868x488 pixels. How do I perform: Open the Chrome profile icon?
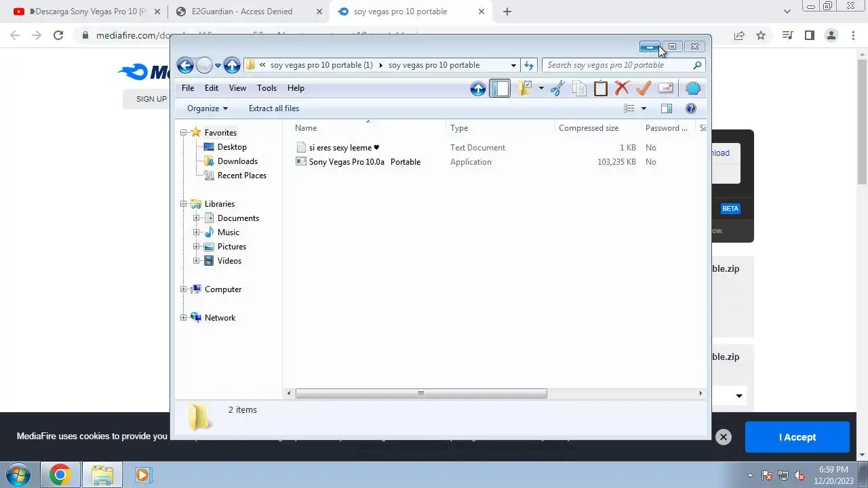click(831, 35)
